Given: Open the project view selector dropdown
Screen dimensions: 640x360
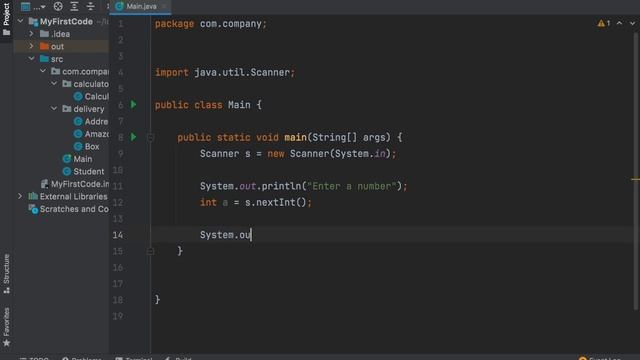Looking at the screenshot, I should (33, 7).
